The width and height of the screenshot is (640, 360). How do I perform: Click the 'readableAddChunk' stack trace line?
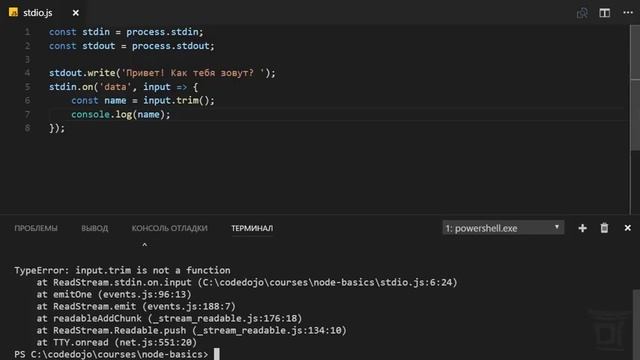click(x=169, y=318)
